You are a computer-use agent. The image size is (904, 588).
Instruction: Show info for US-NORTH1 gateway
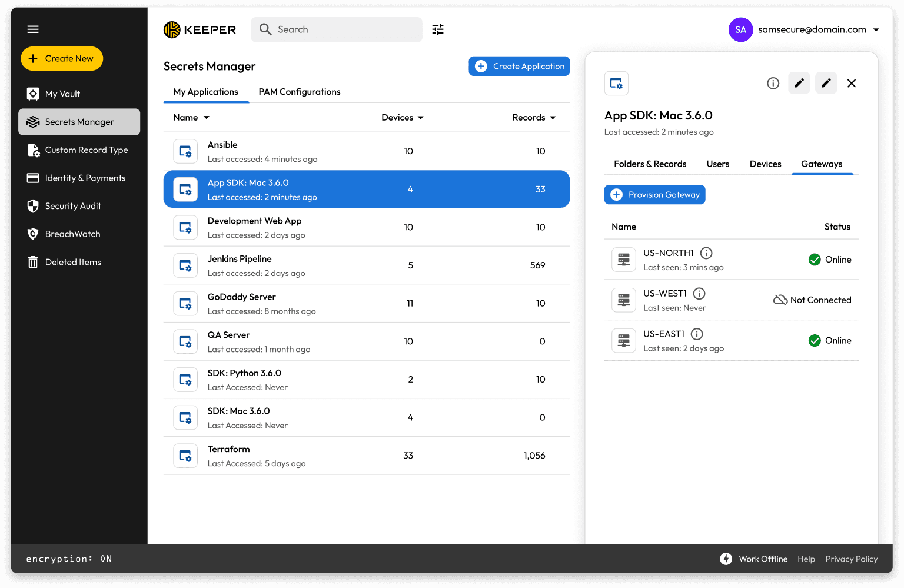[x=706, y=253]
